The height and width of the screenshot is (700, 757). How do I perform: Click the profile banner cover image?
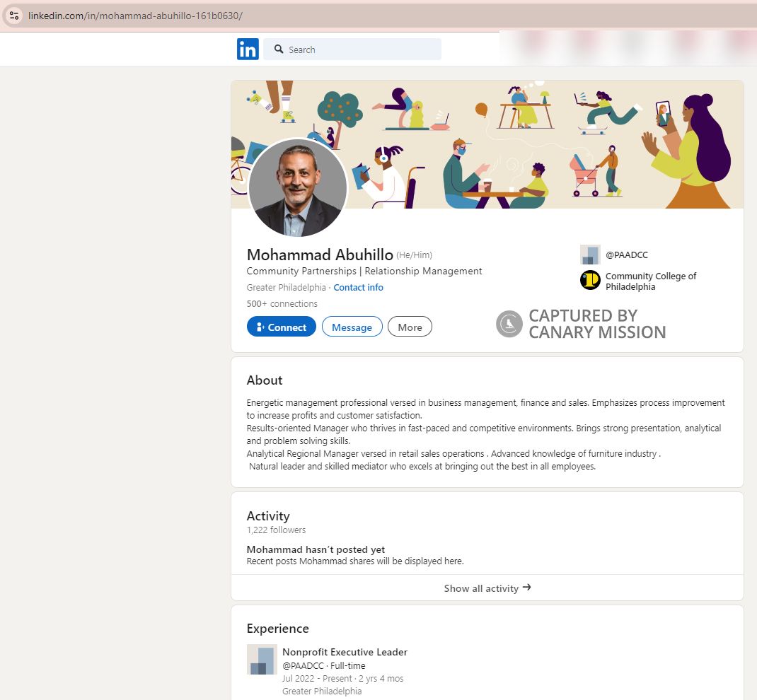[538, 141]
